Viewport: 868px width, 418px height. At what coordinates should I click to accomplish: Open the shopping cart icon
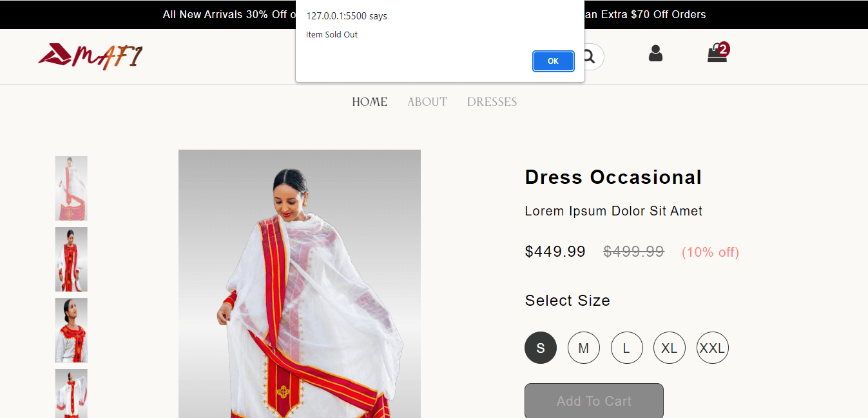717,54
